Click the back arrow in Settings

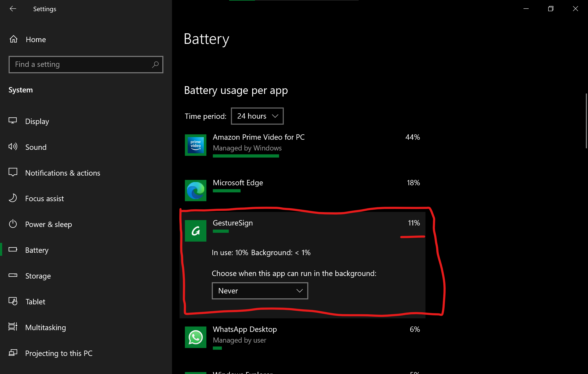click(13, 9)
